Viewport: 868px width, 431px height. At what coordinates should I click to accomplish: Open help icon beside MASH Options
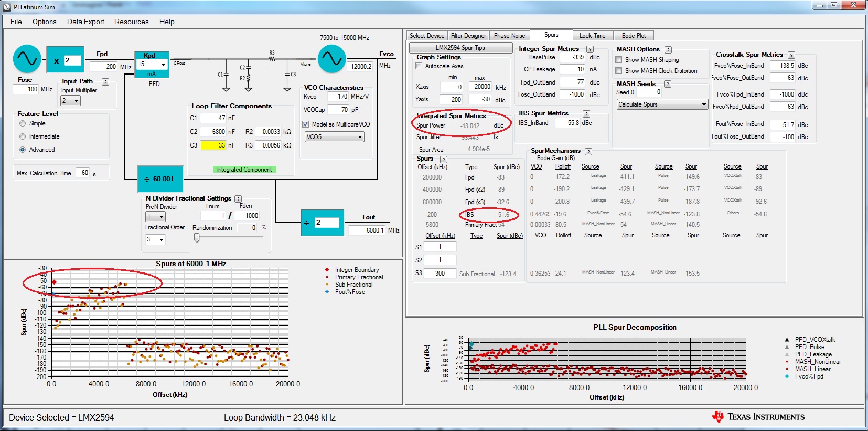[x=668, y=50]
